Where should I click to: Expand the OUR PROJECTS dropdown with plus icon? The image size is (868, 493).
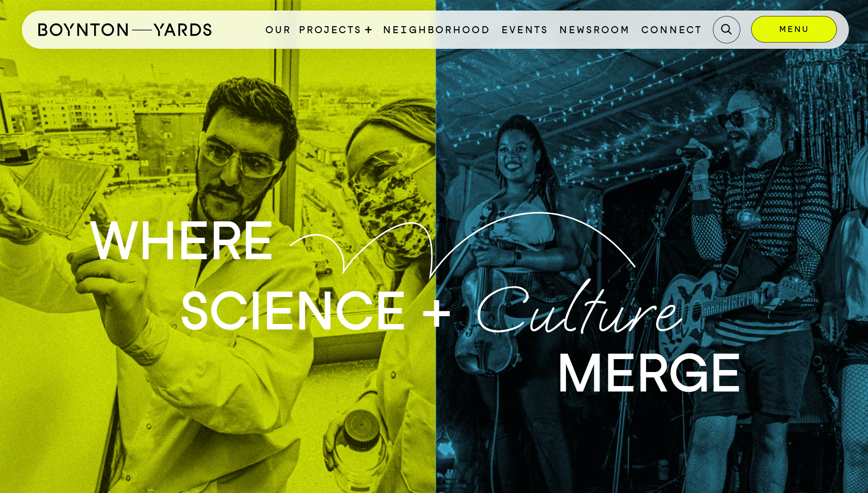point(320,29)
